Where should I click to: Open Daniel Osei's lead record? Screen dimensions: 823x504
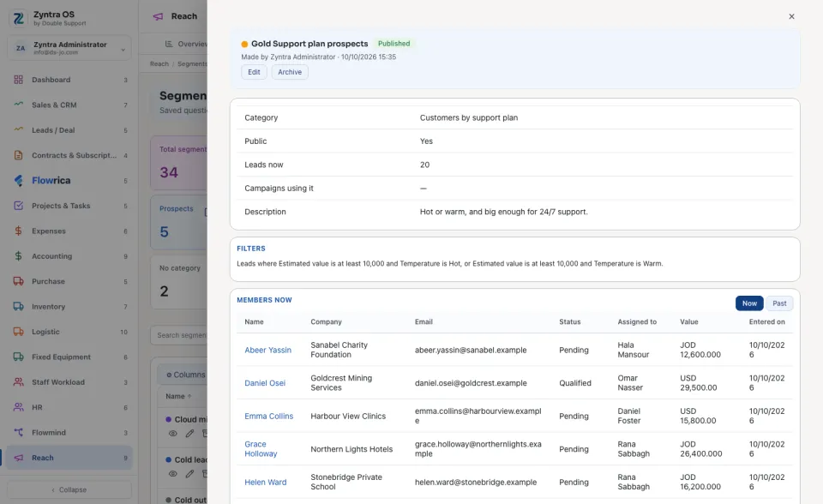click(265, 383)
